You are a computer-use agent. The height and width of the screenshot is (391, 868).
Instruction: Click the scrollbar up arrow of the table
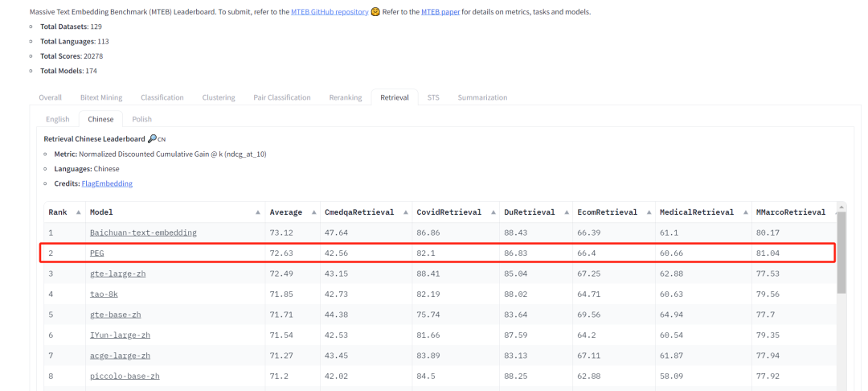(x=841, y=207)
